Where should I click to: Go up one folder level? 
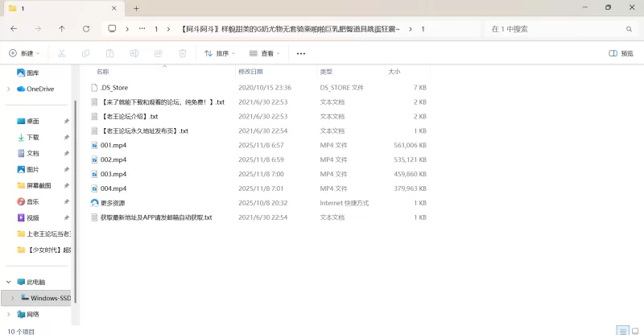62,29
